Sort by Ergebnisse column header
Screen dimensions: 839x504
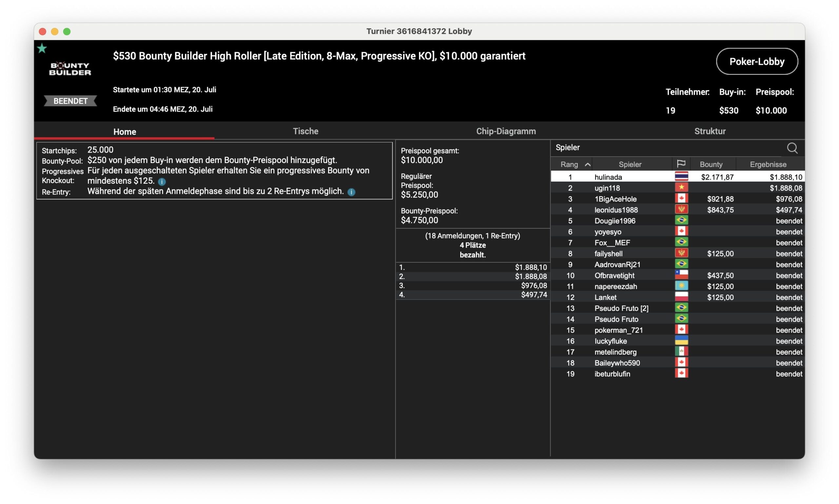pos(768,164)
